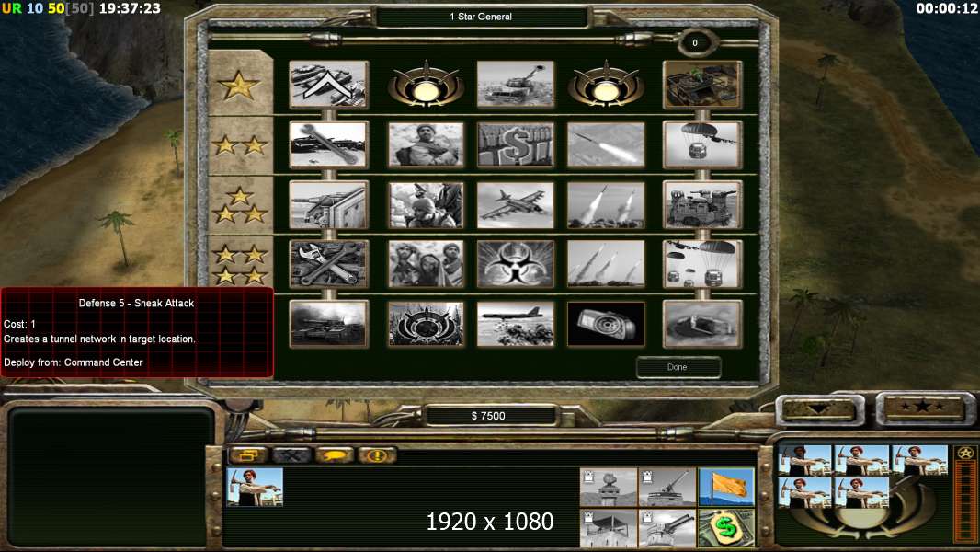Click the crossed-tools X toolbar button
This screenshot has width=980, height=552.
coord(291,455)
